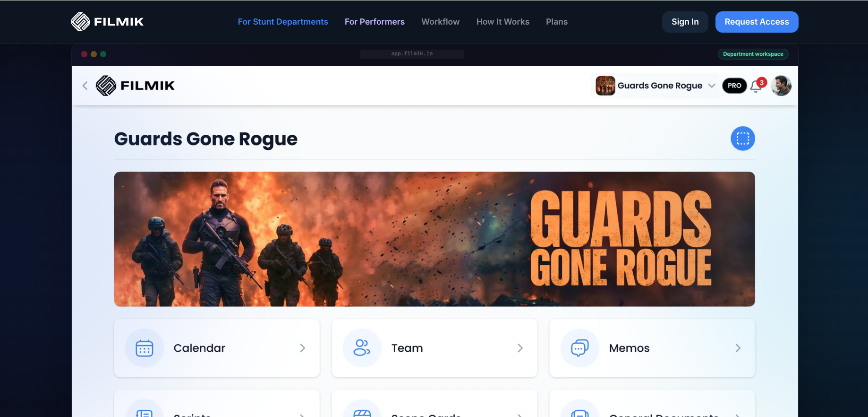
Task: Click the Department workspace badge
Action: click(753, 54)
